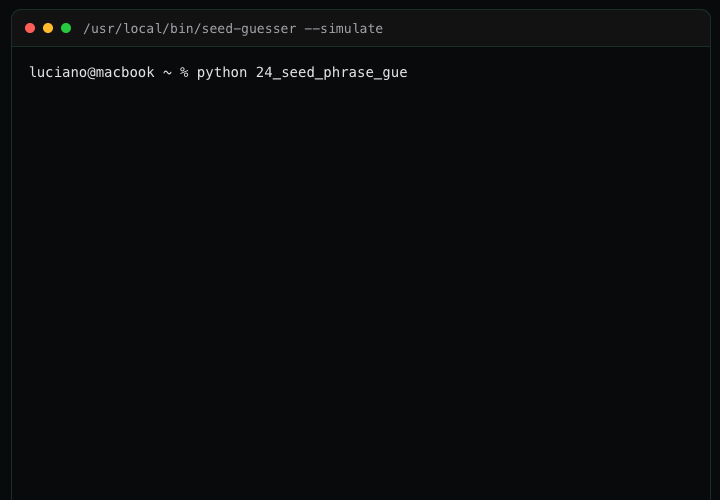Screen dimensions: 720x500
Task: Click the word seed in the typed filename
Action: pyautogui.click(x=297, y=72)
